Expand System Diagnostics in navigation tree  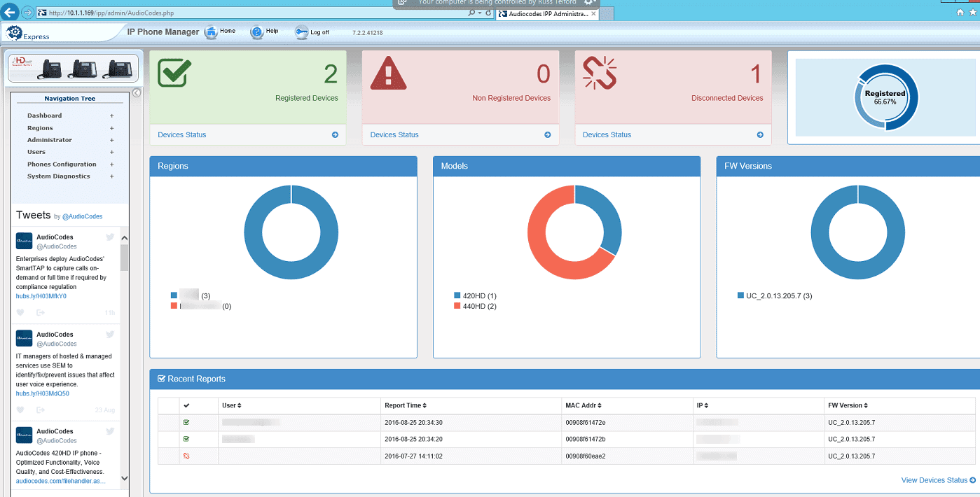(111, 176)
